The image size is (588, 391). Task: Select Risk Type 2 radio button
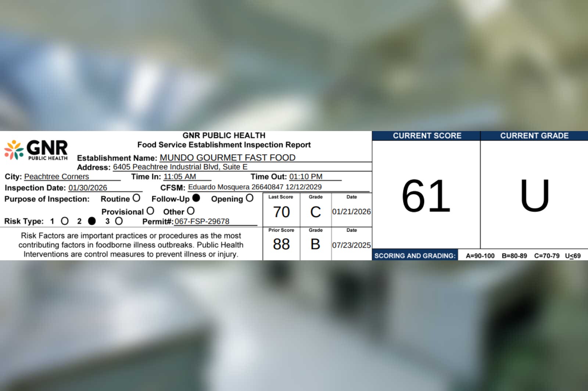coord(92,221)
